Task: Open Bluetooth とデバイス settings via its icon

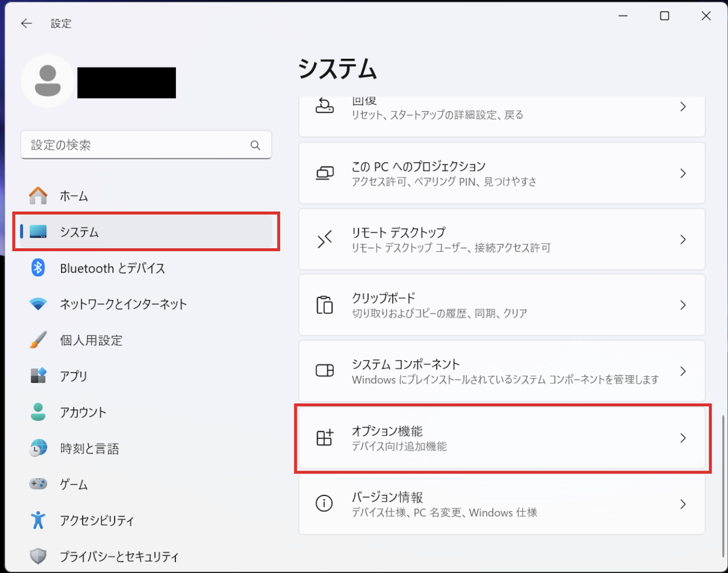Action: 38,268
